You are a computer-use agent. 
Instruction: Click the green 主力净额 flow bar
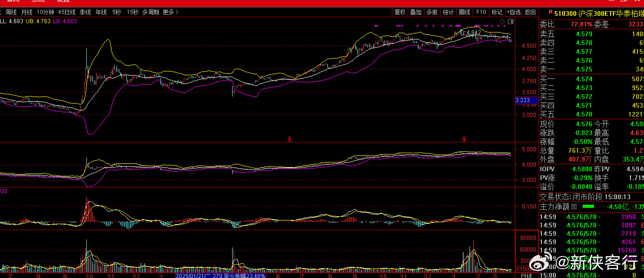(588, 206)
